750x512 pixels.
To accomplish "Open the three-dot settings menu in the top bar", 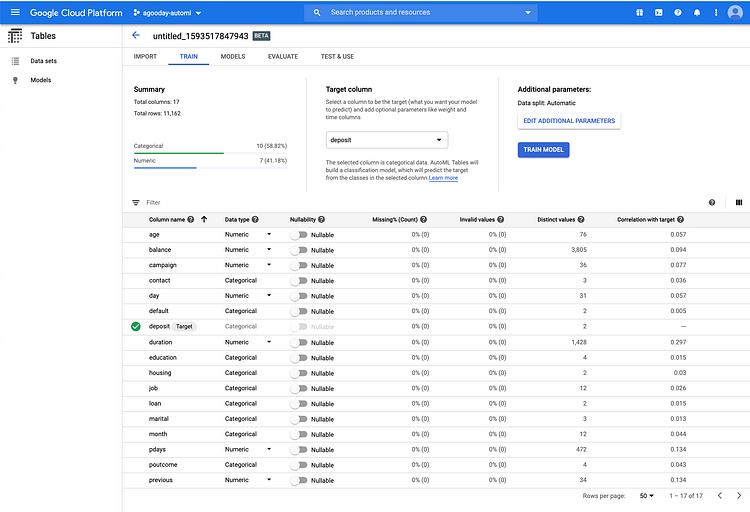I will [716, 12].
